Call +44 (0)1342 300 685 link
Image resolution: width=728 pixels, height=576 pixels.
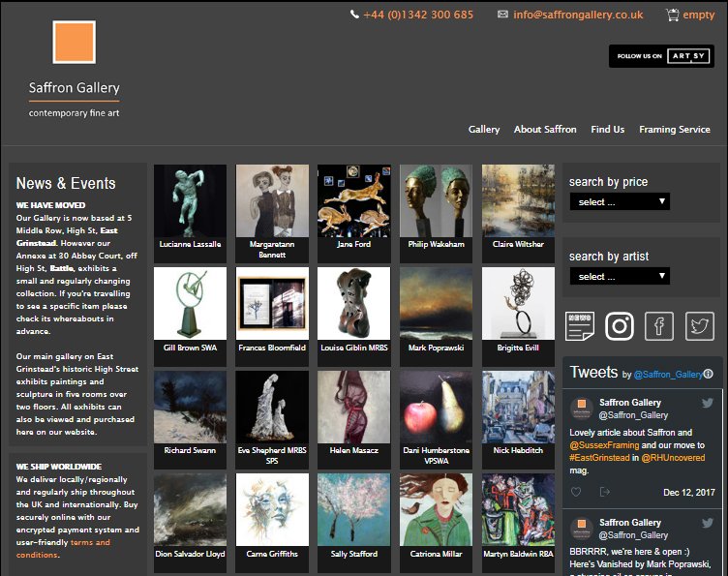click(418, 15)
